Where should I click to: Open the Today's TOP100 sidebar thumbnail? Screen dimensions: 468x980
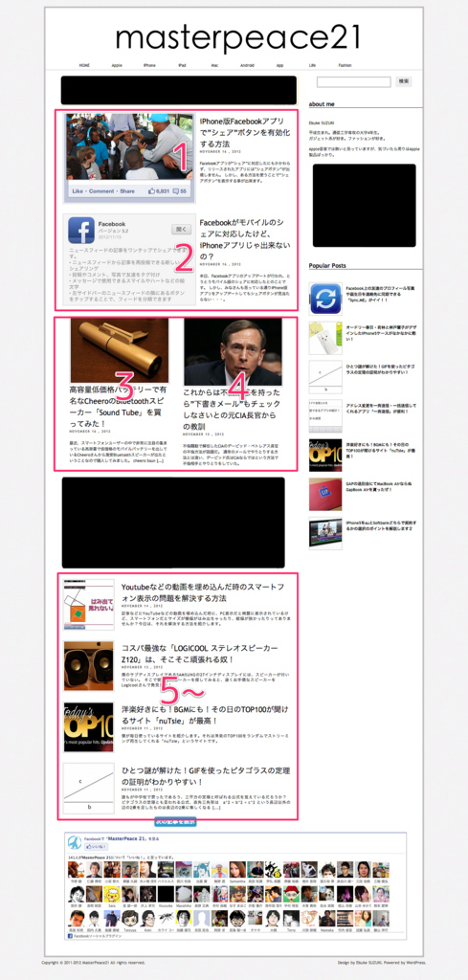(324, 455)
